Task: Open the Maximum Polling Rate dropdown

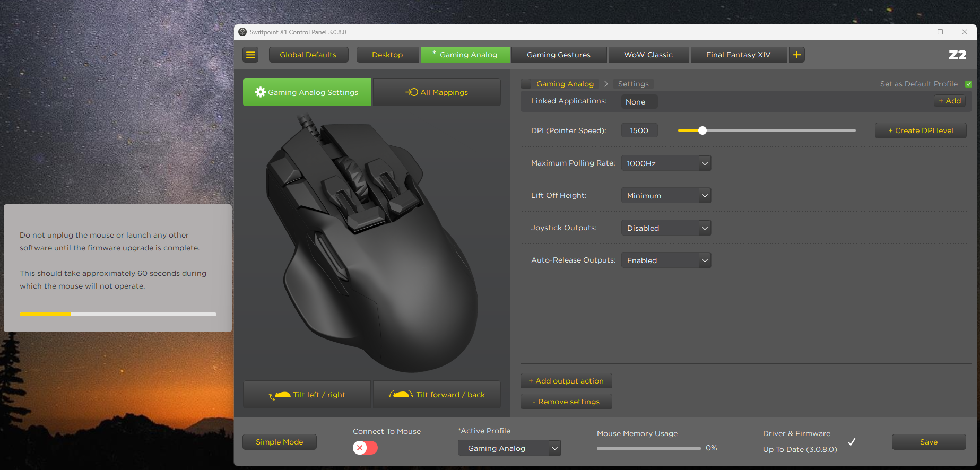Action: point(666,163)
